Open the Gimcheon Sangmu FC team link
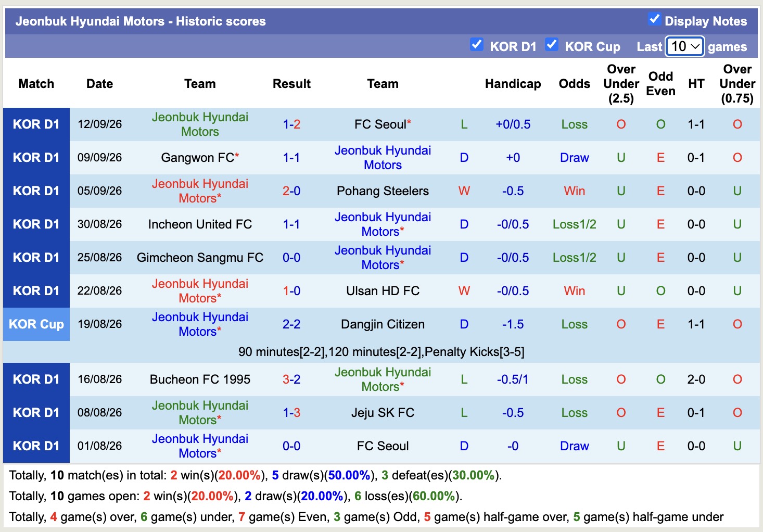 coord(200,258)
